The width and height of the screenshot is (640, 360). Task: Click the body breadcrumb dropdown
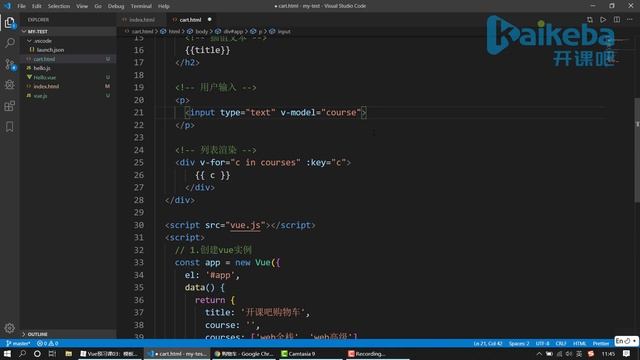[x=198, y=31]
